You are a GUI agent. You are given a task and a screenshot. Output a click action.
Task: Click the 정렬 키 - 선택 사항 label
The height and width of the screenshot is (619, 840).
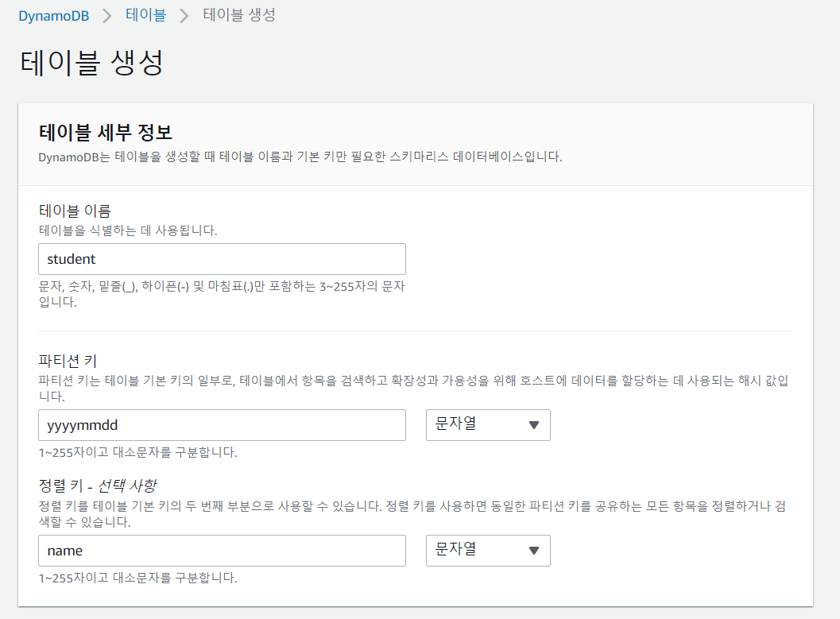(x=98, y=486)
